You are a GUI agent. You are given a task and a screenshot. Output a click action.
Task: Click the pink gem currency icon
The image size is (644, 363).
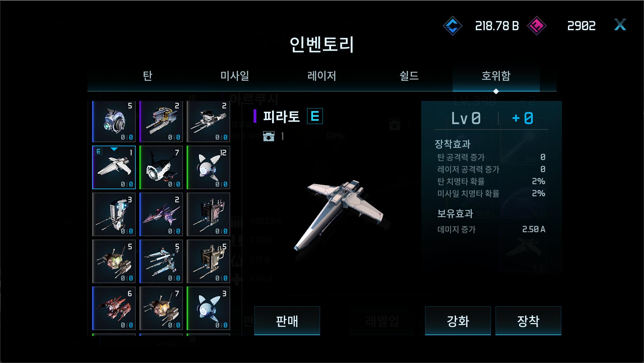pyautogui.click(x=536, y=26)
